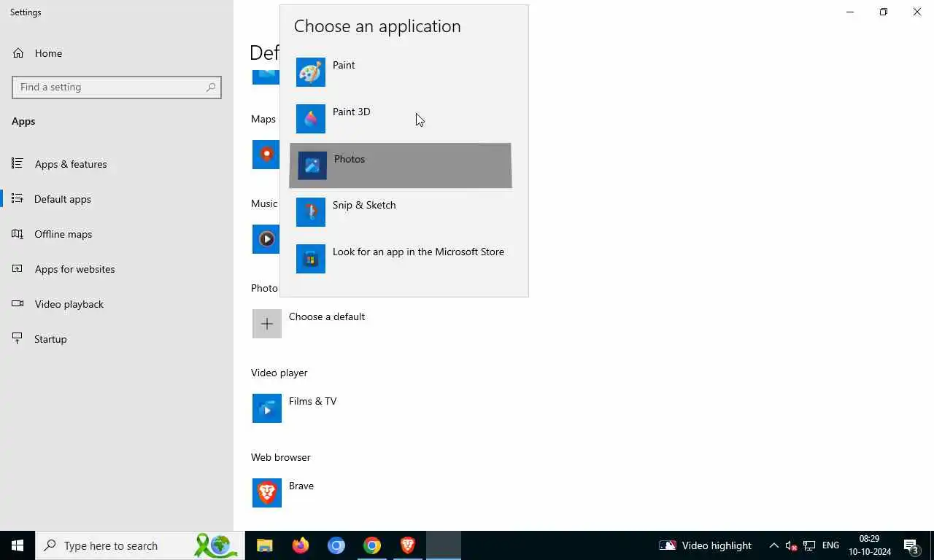Click the Paint label in the list
The image size is (934, 560).
coord(344,65)
